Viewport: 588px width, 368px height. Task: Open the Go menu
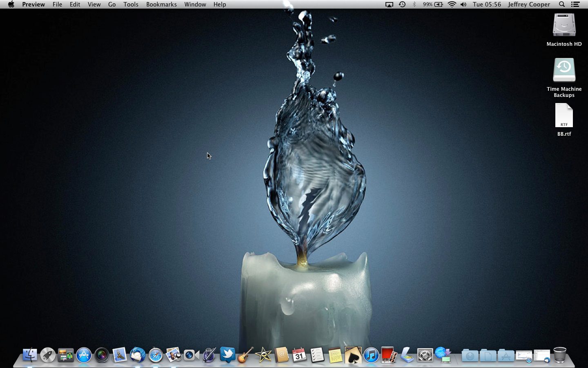[112, 4]
